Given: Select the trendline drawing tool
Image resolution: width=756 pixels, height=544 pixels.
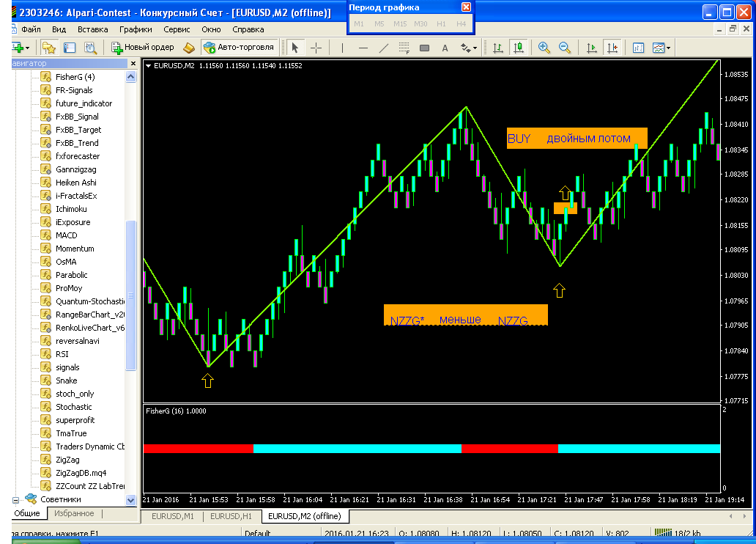Looking at the screenshot, I should tap(384, 48).
